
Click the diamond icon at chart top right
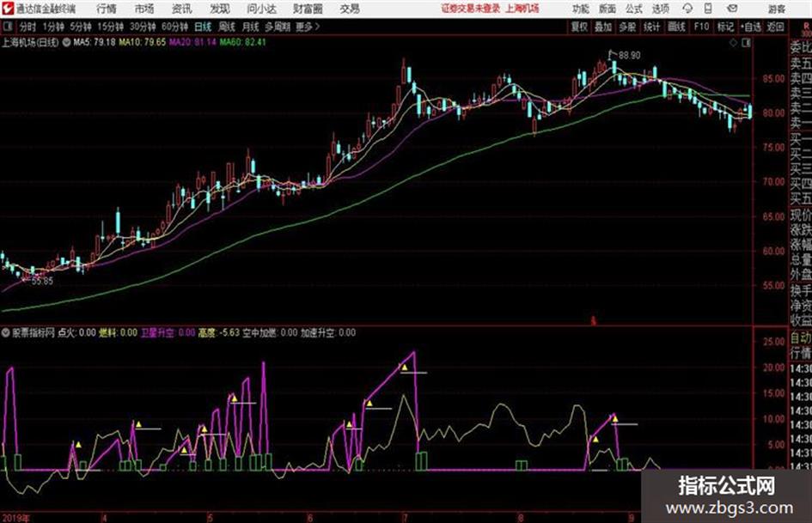[733, 43]
